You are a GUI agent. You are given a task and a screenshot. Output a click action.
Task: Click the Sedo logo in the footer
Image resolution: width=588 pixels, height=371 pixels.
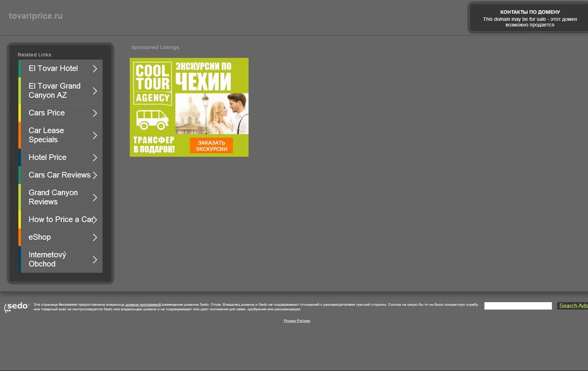click(16, 307)
